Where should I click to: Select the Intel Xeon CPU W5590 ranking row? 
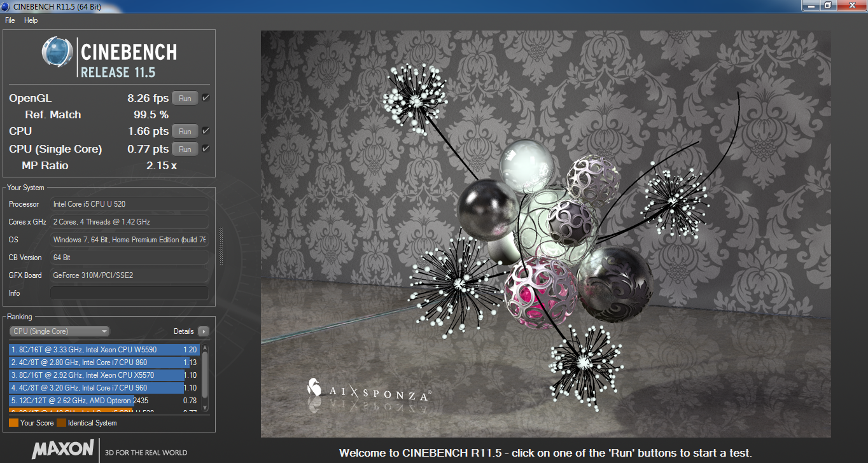point(104,350)
